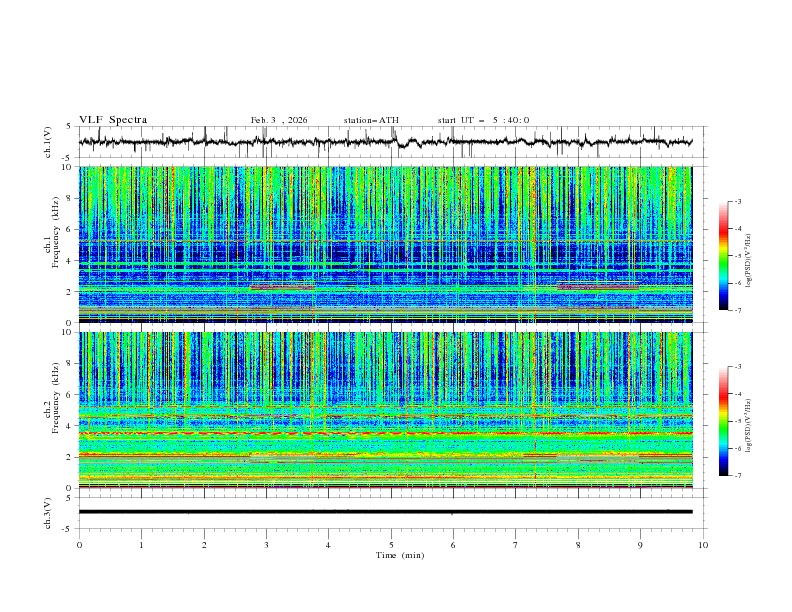The image size is (792, 612).
Task: Click the red band near 3.5 kHz in ch.2 spectrogram
Action: (x=385, y=433)
